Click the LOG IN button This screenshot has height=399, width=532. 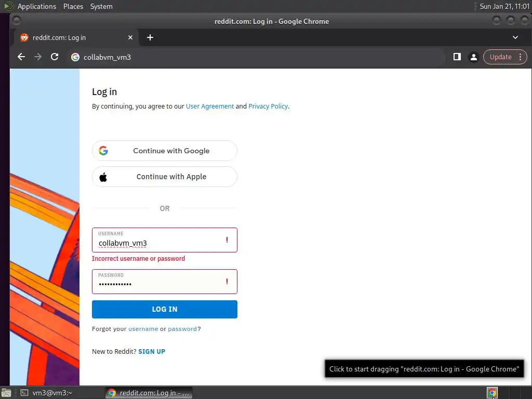(165, 309)
